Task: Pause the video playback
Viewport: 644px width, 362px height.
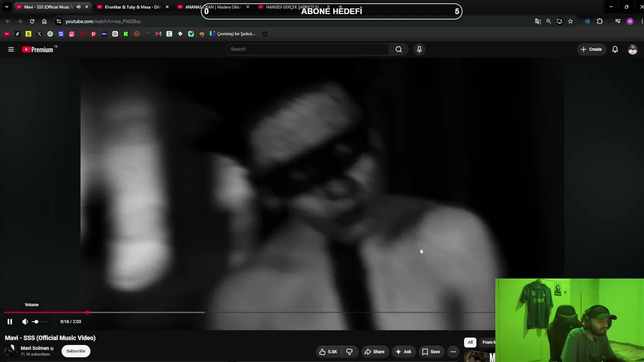Action: point(10,322)
